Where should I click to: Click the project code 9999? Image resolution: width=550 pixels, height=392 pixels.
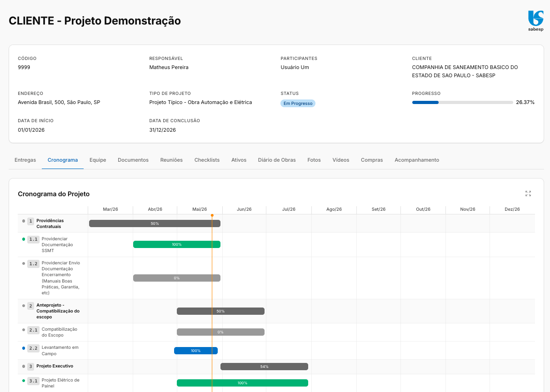24,67
